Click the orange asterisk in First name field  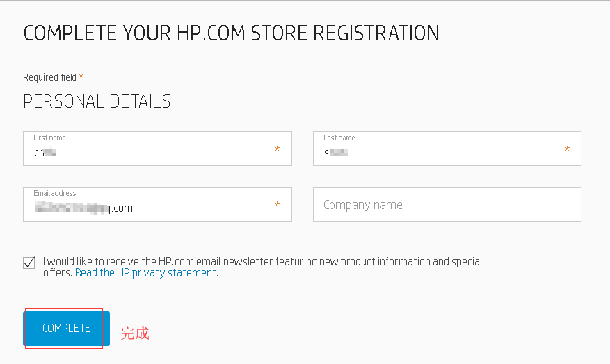(x=277, y=150)
